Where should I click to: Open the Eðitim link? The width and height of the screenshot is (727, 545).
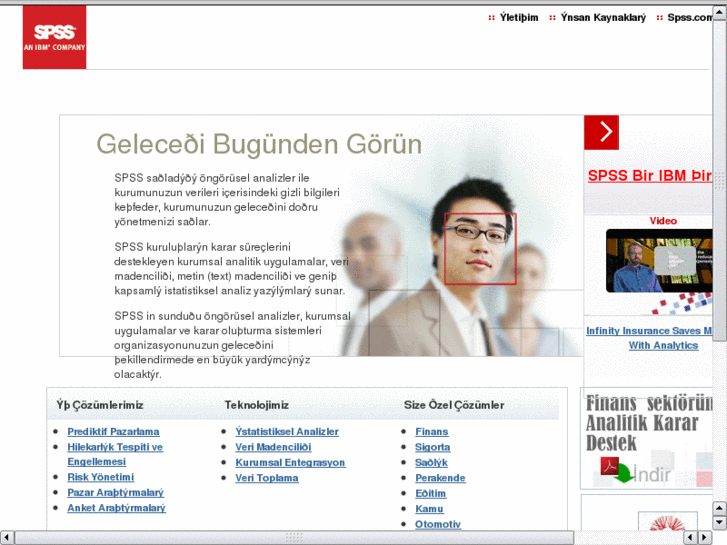pos(430,494)
